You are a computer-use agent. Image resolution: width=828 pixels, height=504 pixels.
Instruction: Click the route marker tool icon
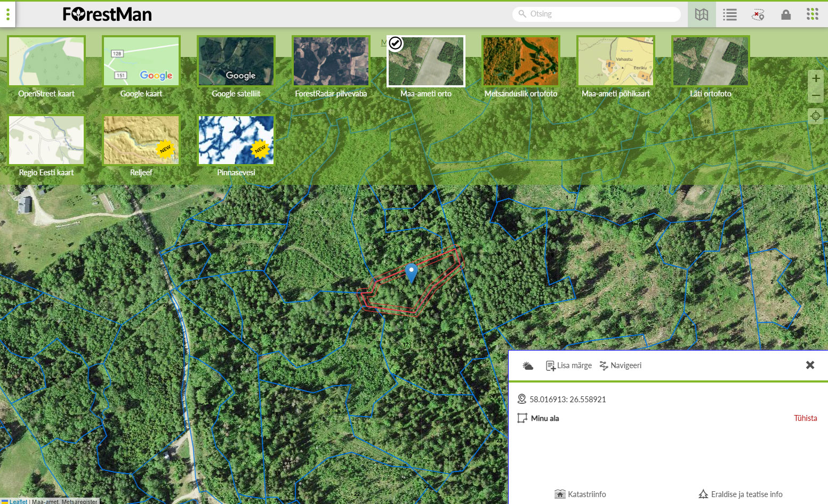pyautogui.click(x=758, y=14)
